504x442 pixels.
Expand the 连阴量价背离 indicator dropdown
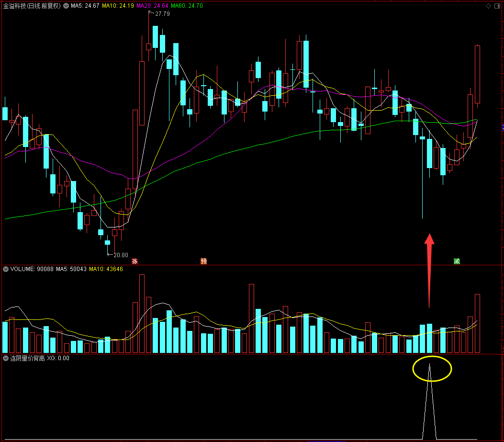6,358
